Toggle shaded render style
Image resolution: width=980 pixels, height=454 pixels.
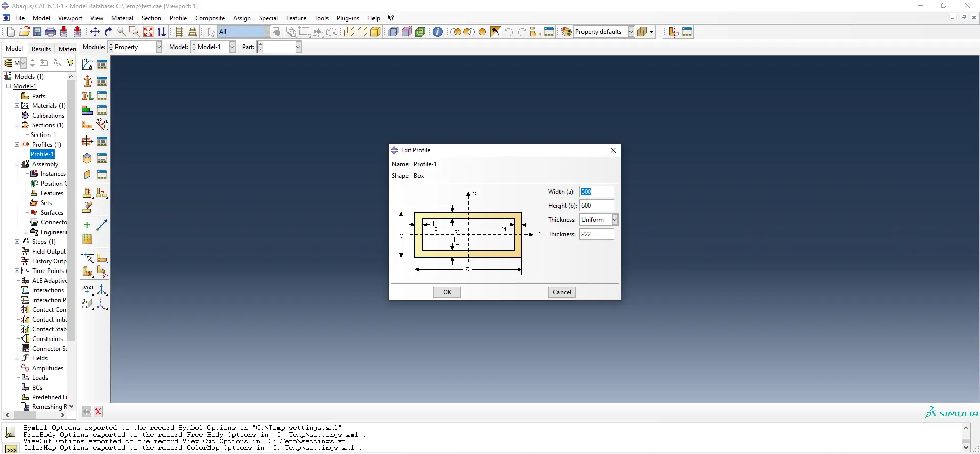point(376,32)
